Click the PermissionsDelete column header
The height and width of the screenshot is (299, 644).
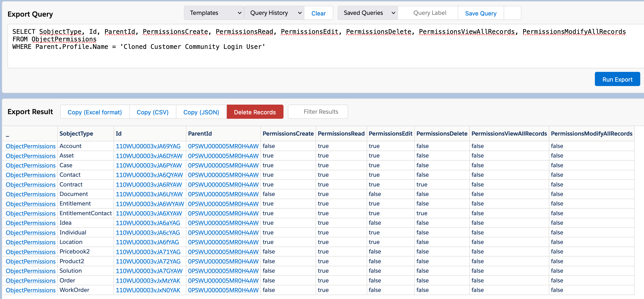442,134
